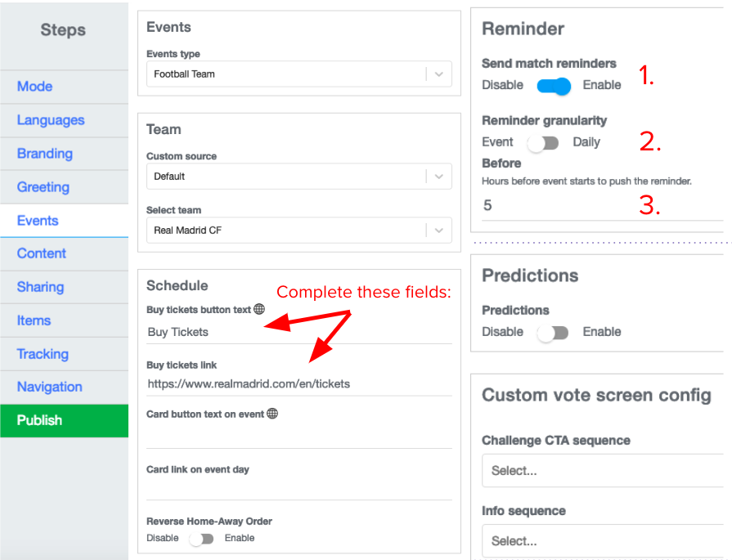
Task: Click globe icon beside Buy tickets button text
Action: 259,309
